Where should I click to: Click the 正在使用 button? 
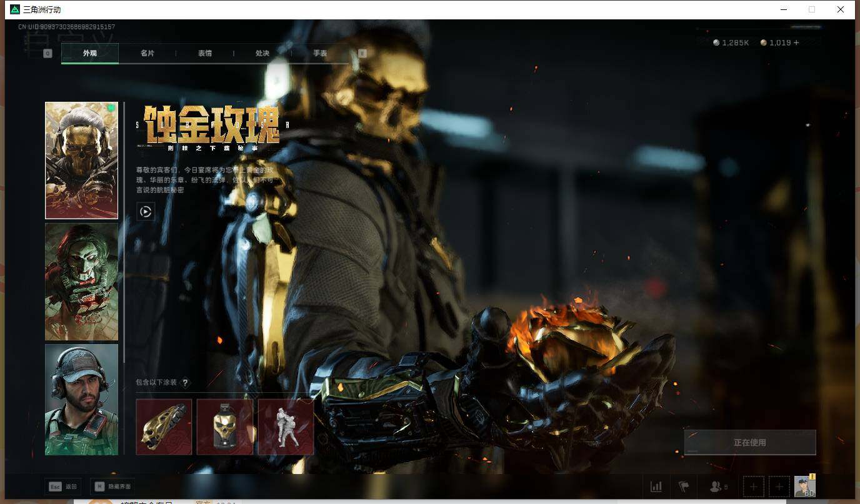tap(750, 442)
